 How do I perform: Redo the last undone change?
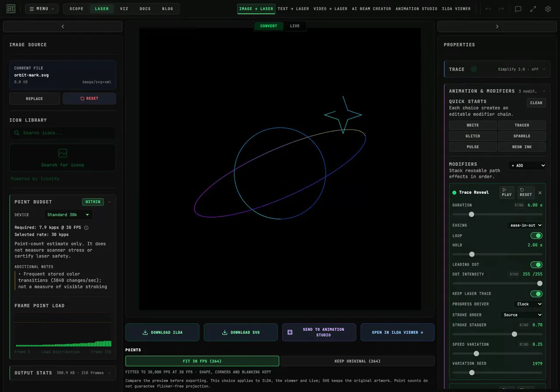501,9
